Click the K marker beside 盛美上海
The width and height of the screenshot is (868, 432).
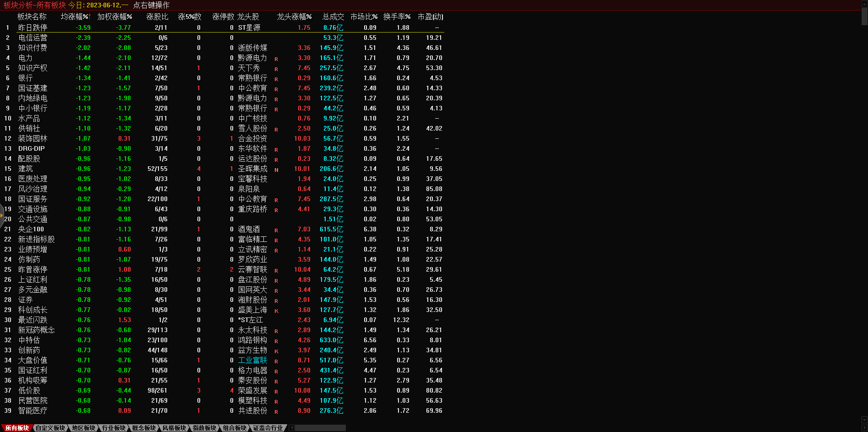click(x=276, y=311)
